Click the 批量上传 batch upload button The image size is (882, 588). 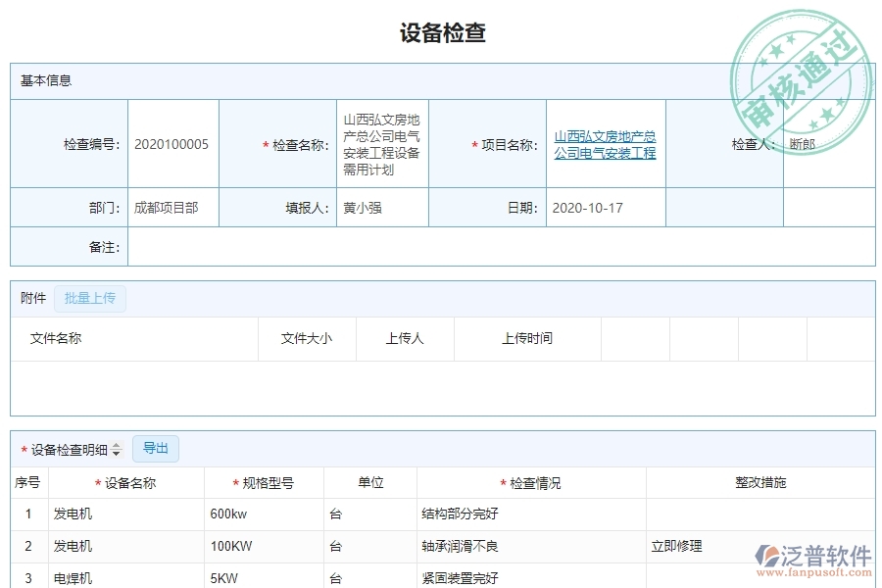pos(90,298)
